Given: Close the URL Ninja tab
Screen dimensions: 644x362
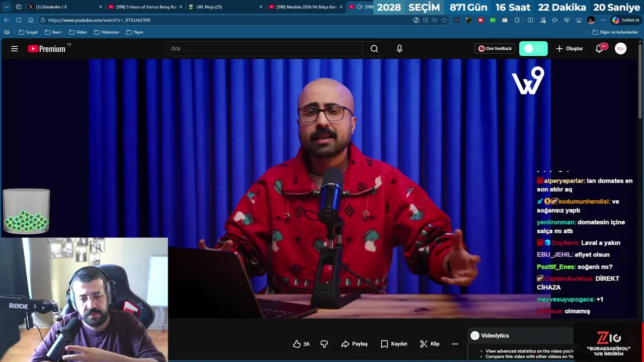Looking at the screenshot, I should coord(261,7).
